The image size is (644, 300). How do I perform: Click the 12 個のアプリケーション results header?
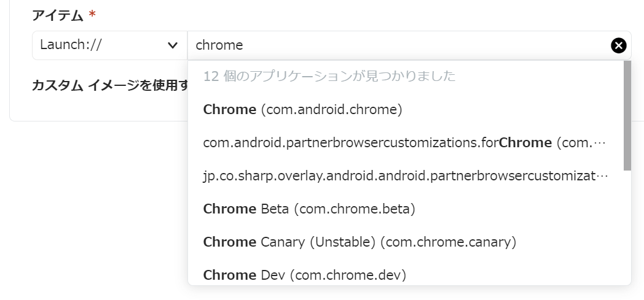click(329, 77)
